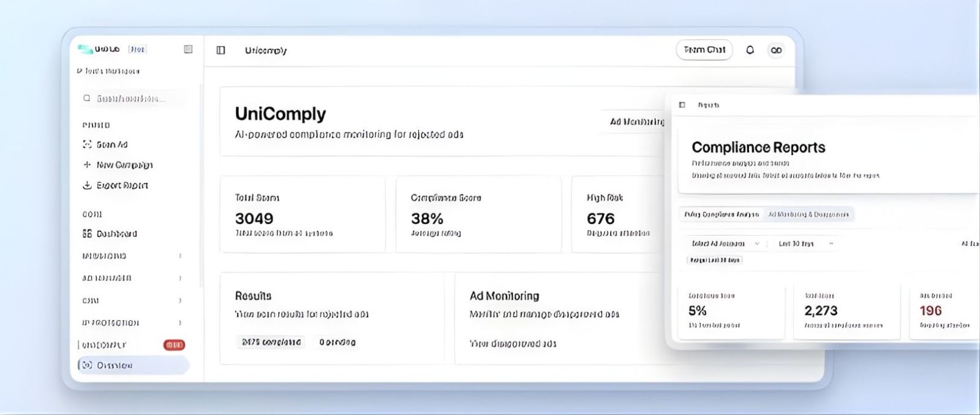Screen dimensions: 980x415
Task: Select the highlighted Overview item in sidebar
Action: [x=133, y=365]
